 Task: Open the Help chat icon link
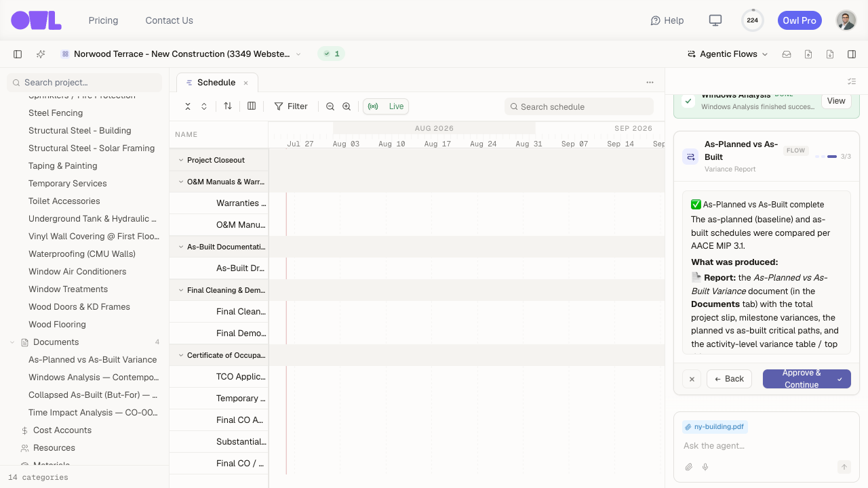pos(667,20)
